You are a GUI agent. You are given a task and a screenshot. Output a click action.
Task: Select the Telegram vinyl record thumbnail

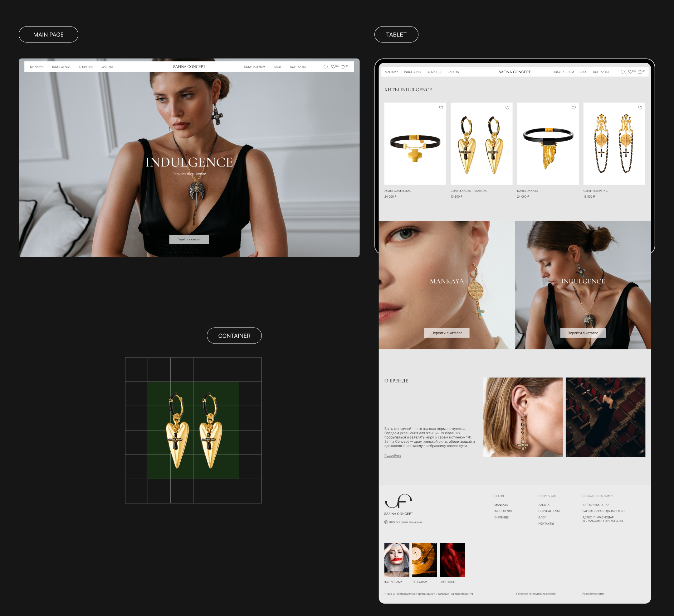(x=424, y=560)
